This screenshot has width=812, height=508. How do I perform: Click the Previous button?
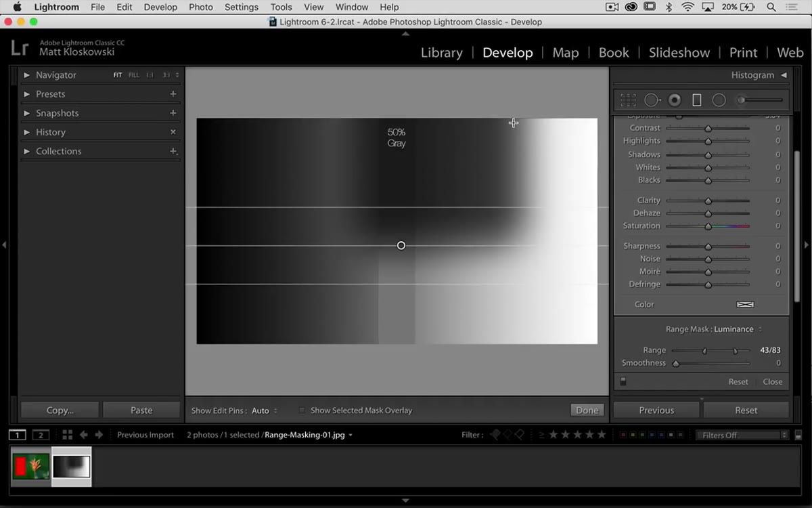click(656, 410)
